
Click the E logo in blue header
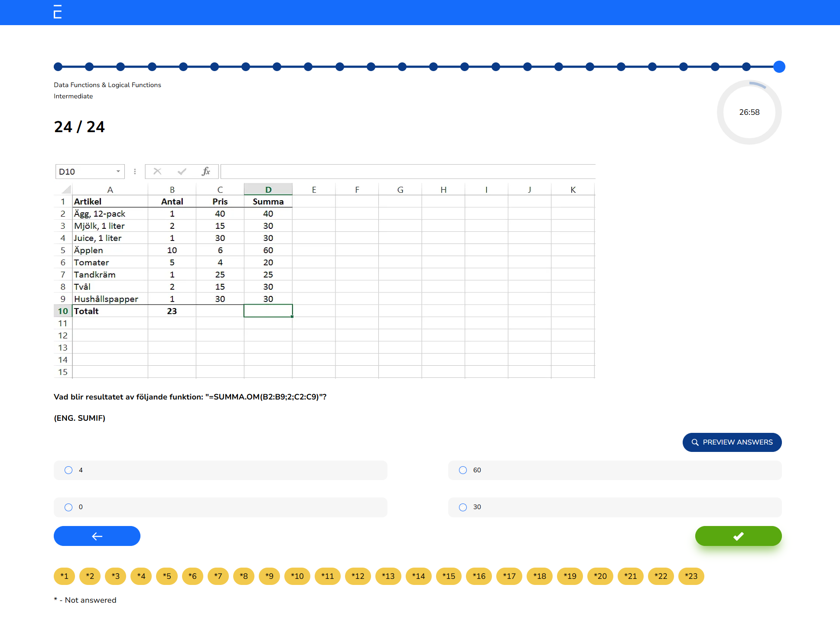click(x=57, y=12)
